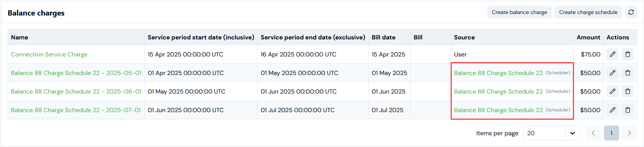644x147 pixels.
Task: Click the Amount column header
Action: point(588,37)
